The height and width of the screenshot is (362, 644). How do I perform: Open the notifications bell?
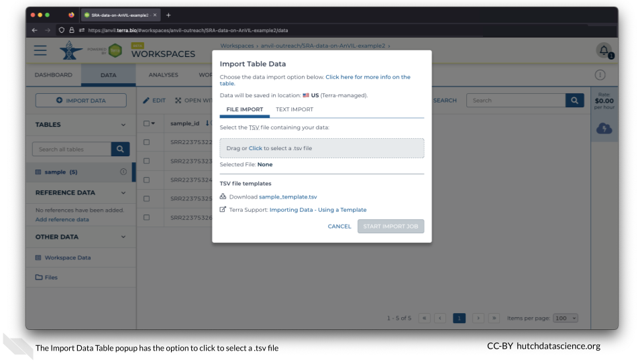click(x=604, y=50)
